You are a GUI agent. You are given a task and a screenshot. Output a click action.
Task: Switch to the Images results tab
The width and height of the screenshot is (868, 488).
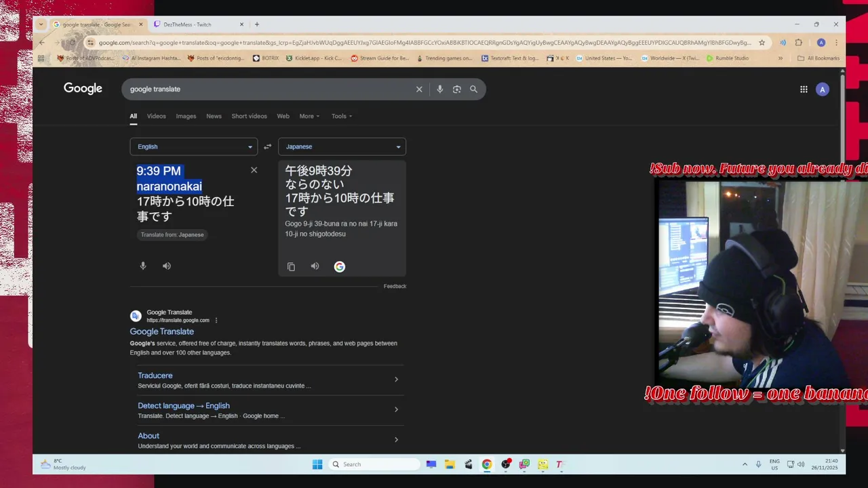tap(186, 116)
